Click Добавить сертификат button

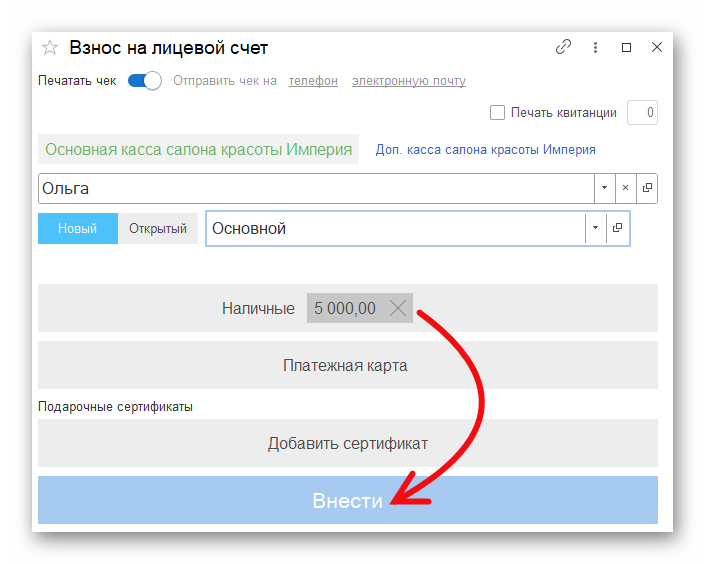(x=348, y=443)
